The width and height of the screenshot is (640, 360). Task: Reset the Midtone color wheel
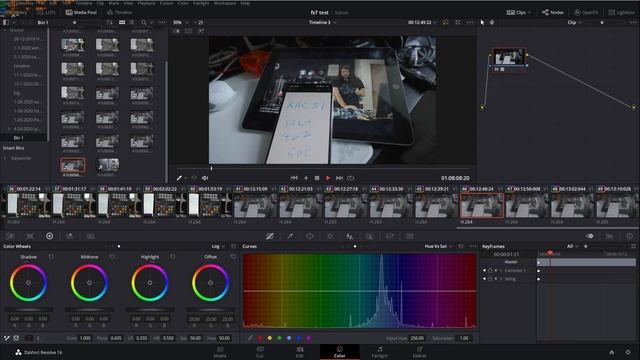(x=112, y=257)
